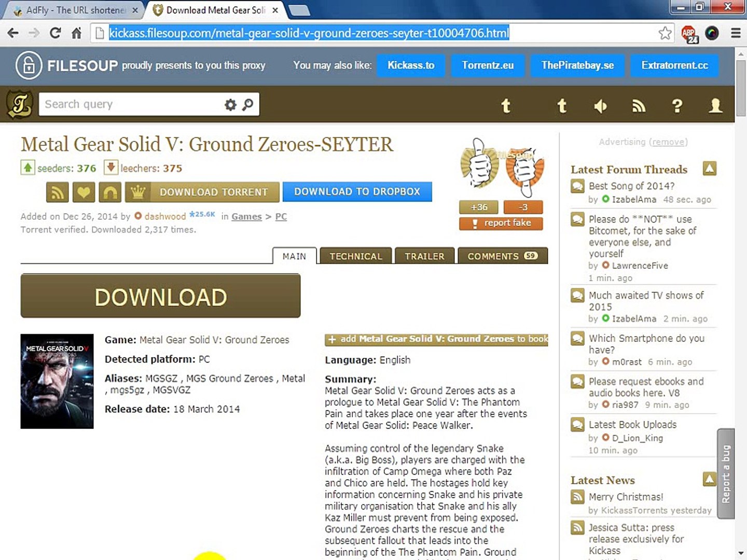Open IzabelAma profile under Best Song thread

click(x=633, y=200)
